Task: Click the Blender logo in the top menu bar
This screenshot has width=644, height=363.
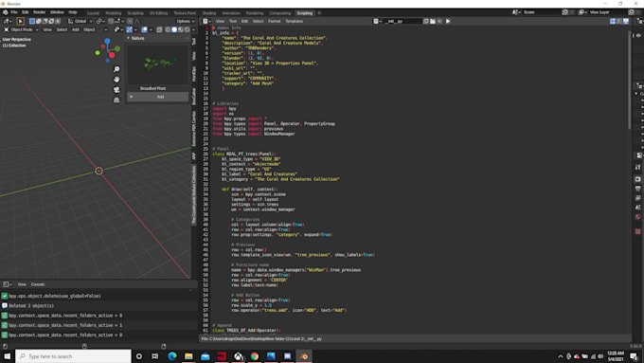Action: (x=5, y=12)
